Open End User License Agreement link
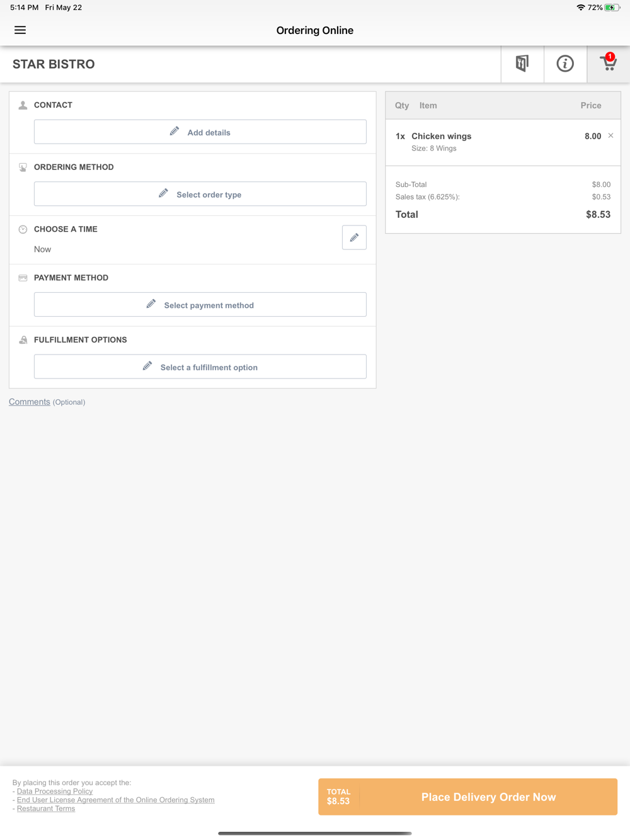The image size is (630, 840). [115, 800]
